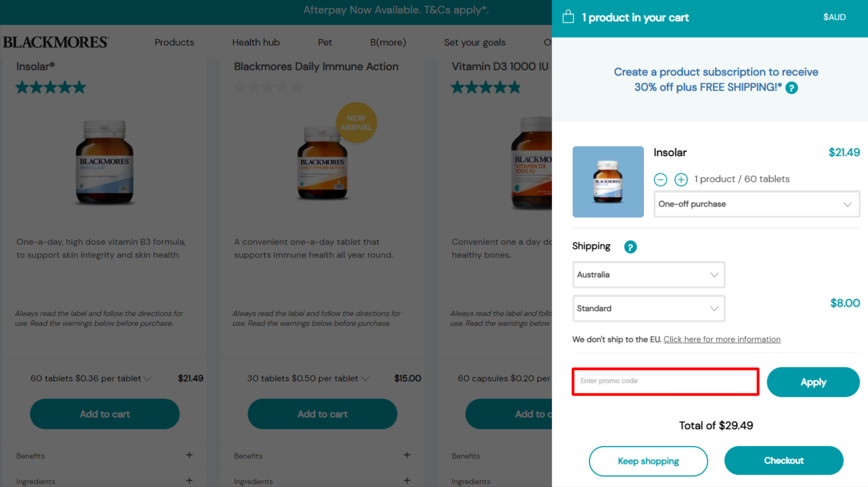Click the Checkout button
Viewport: 868px width, 487px height.
[x=784, y=461]
